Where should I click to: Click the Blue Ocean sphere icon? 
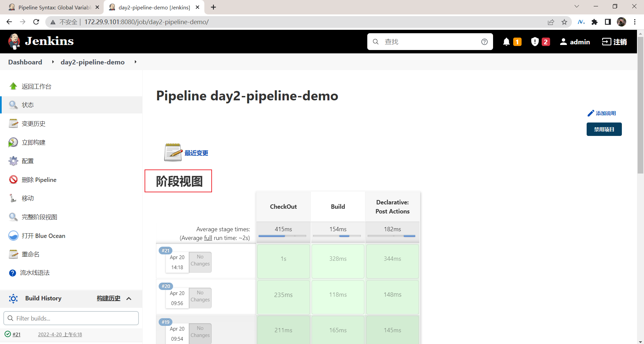point(13,236)
